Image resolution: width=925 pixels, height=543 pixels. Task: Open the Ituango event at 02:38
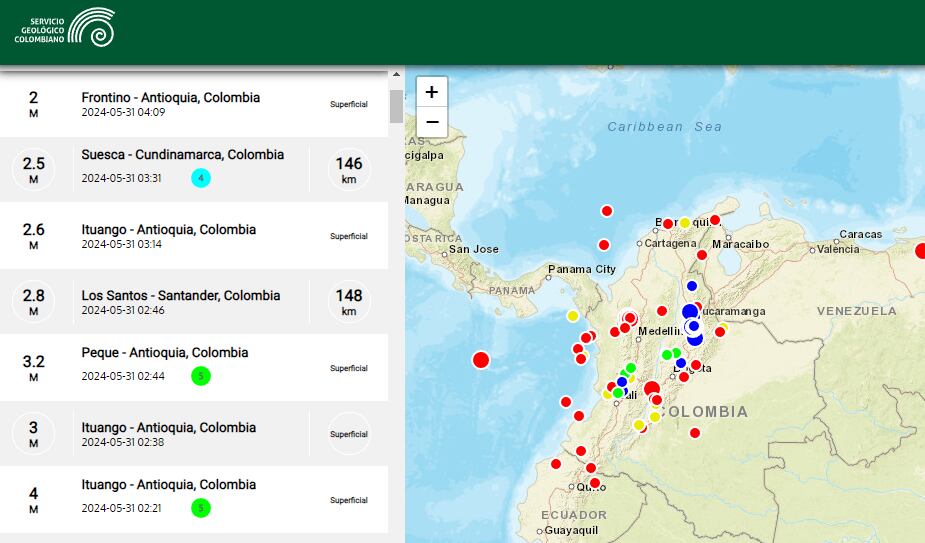click(x=194, y=434)
